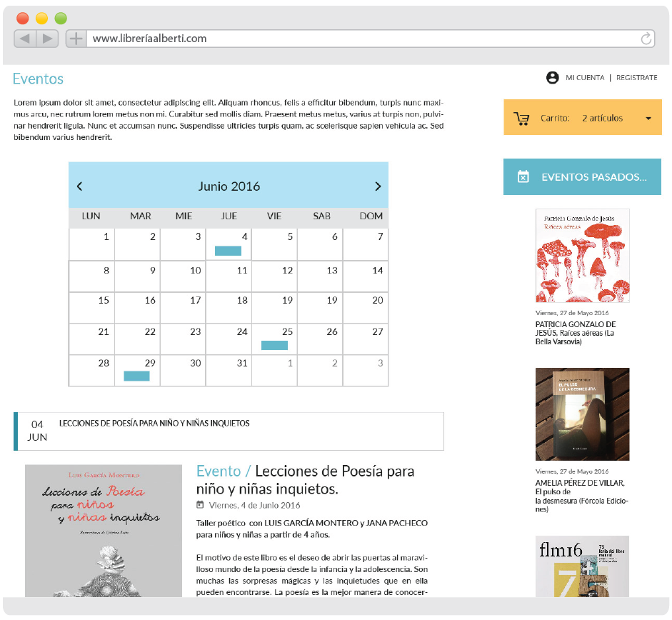Click the Evento / Lecciones de Poesía heading

tap(305, 480)
